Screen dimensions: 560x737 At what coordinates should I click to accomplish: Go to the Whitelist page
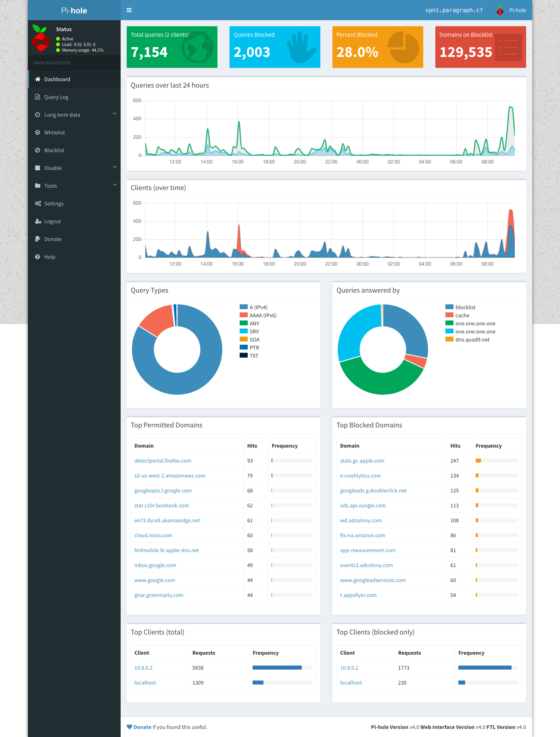(74, 132)
